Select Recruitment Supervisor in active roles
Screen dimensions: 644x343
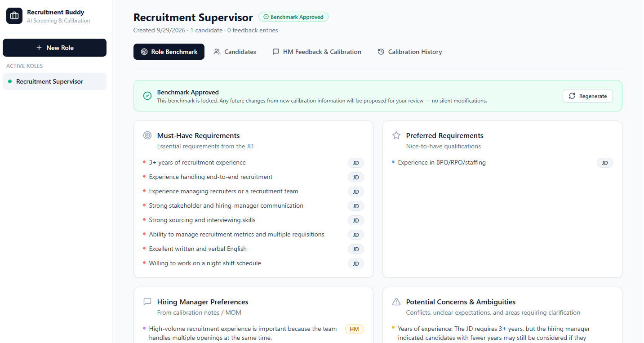tap(54, 81)
